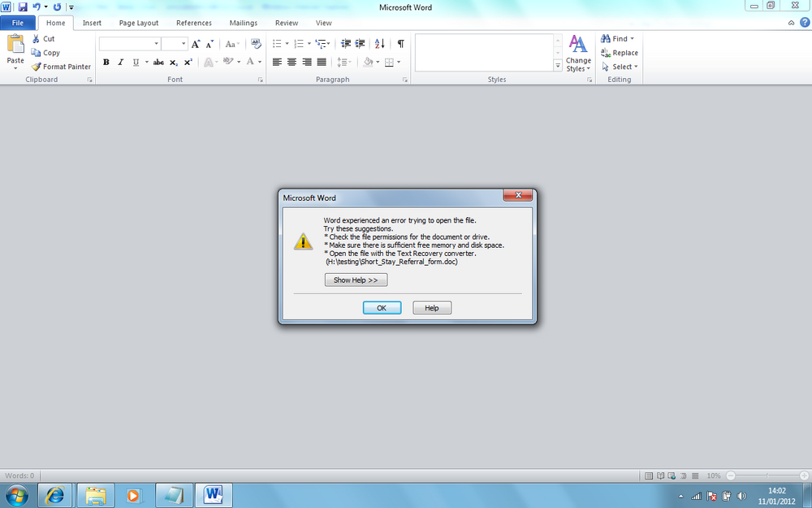Open the Select dropdown in Editing
Image resolution: width=812 pixels, height=508 pixels.
620,67
